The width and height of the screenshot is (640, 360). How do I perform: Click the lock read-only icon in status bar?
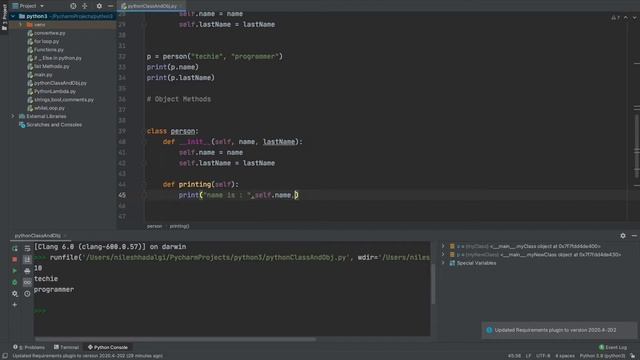(633, 356)
